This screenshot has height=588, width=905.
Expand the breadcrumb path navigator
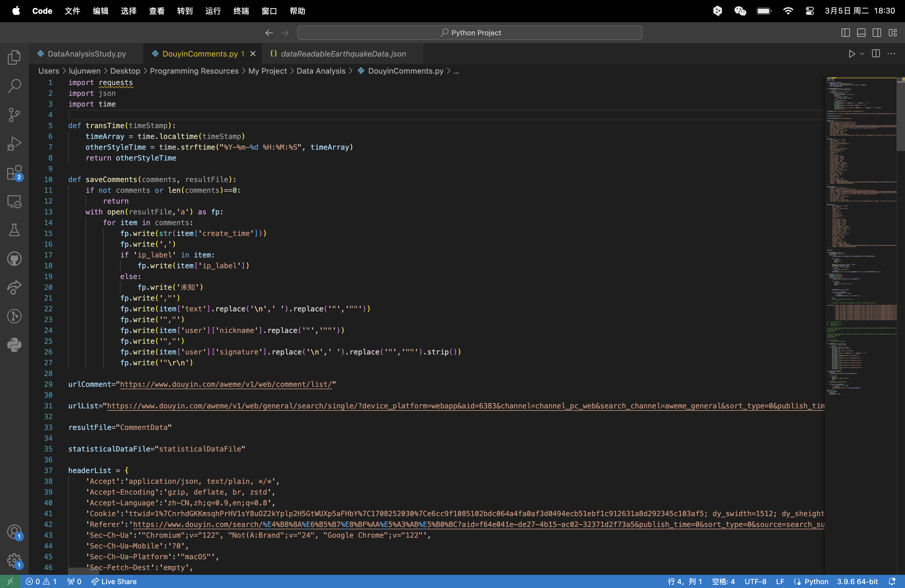pyautogui.click(x=456, y=71)
